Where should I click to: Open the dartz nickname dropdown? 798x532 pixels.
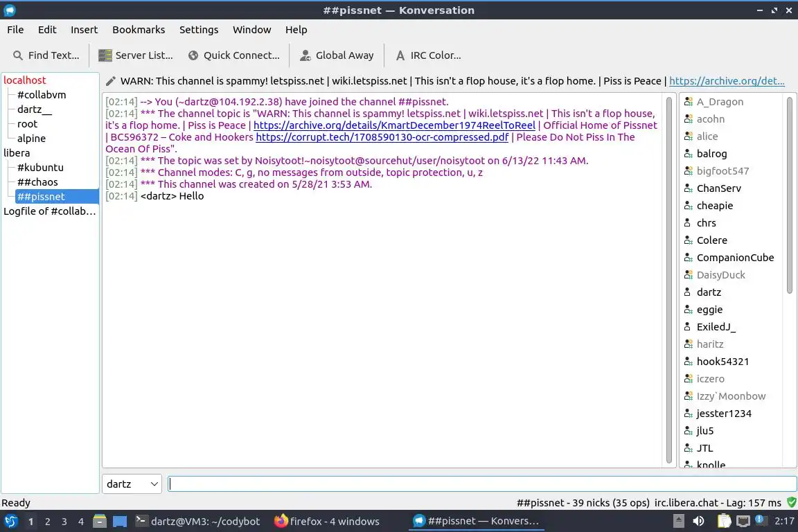[x=132, y=484]
